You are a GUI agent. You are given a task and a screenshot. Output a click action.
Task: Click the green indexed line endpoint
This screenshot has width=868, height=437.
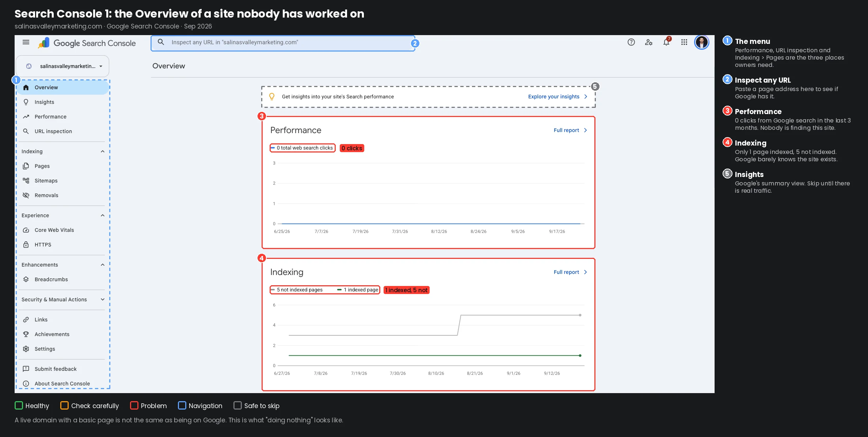coord(580,355)
